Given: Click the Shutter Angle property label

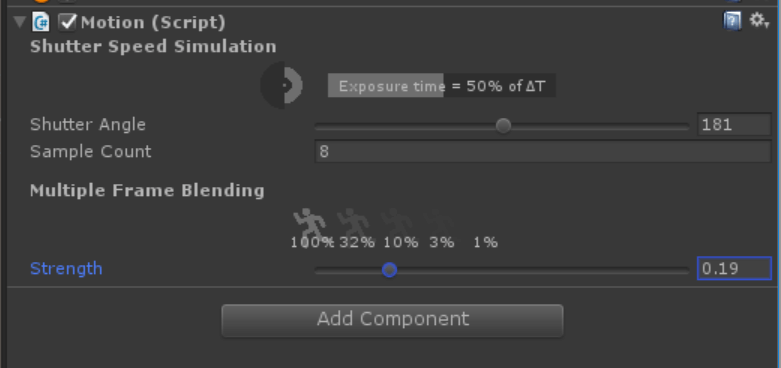Looking at the screenshot, I should [88, 124].
